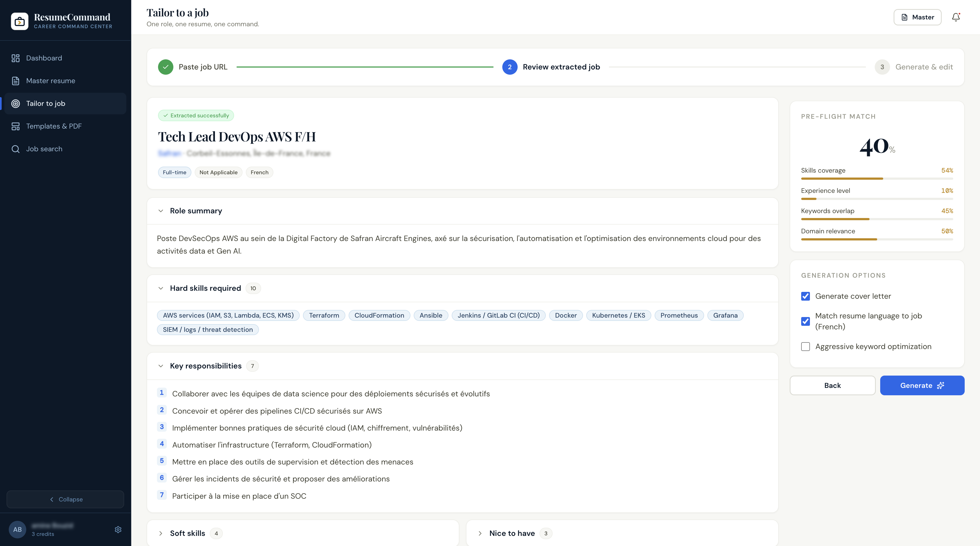Click the Templates & PDF layout icon
The image size is (980, 546).
pos(16,126)
